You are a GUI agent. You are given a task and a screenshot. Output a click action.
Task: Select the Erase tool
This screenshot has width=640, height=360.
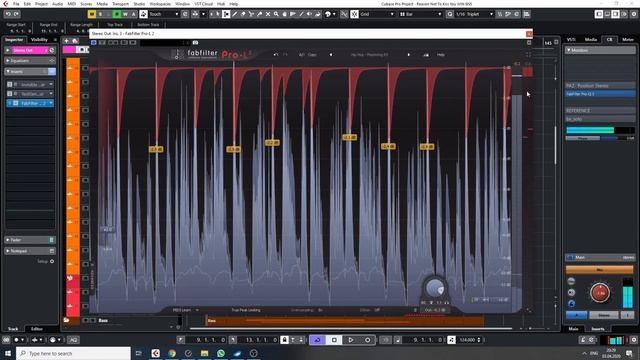[243, 14]
